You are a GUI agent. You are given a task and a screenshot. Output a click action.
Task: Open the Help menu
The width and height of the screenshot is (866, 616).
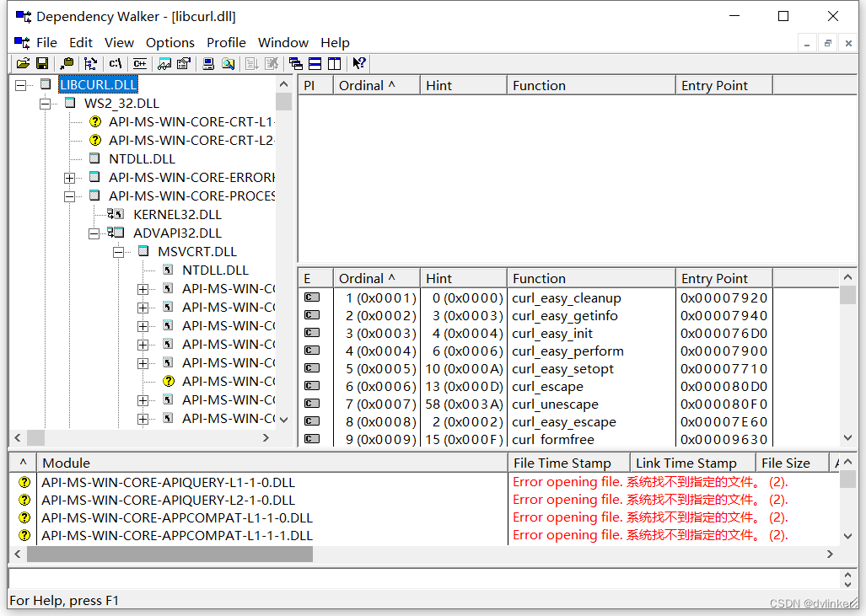click(x=336, y=42)
